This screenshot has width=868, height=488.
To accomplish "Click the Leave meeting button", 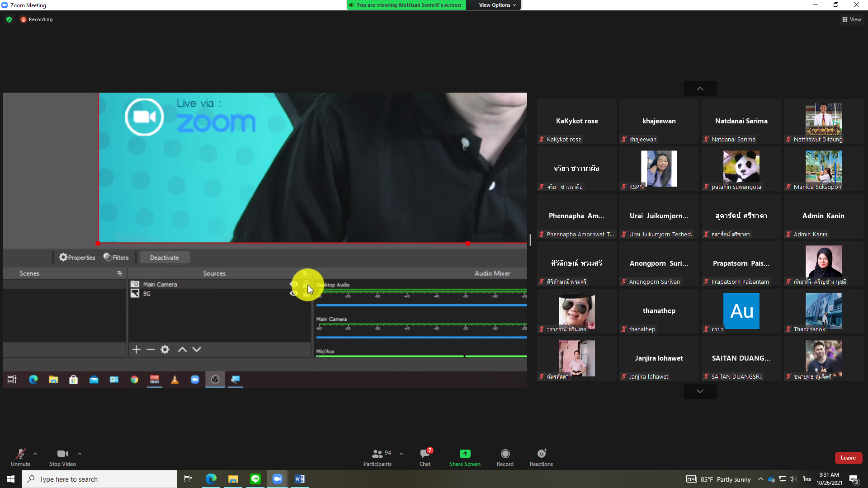I will 848,458.
